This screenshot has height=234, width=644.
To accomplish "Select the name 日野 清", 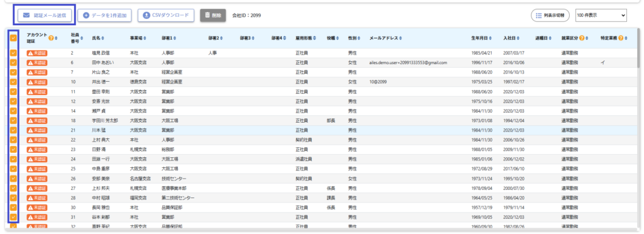I will (99, 150).
